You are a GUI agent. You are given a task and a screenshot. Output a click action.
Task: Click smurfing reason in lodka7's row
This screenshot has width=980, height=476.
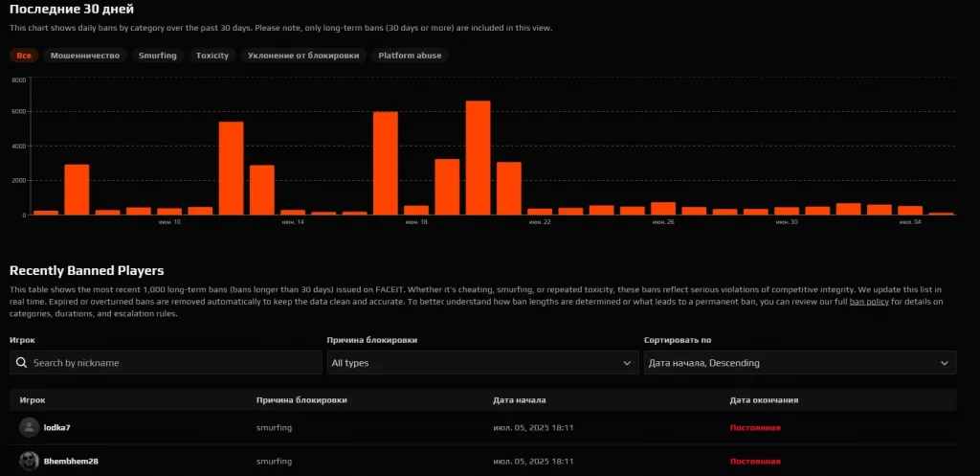click(274, 428)
